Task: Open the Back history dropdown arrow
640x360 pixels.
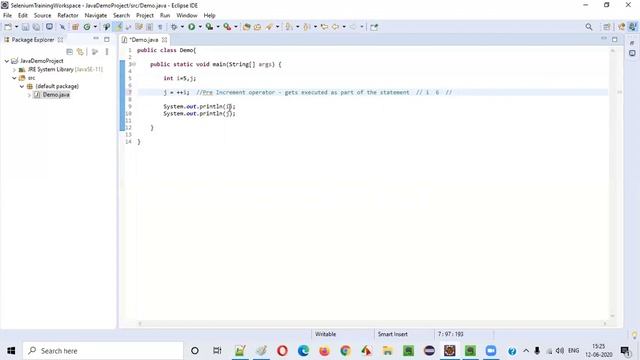Action: pos(344,27)
